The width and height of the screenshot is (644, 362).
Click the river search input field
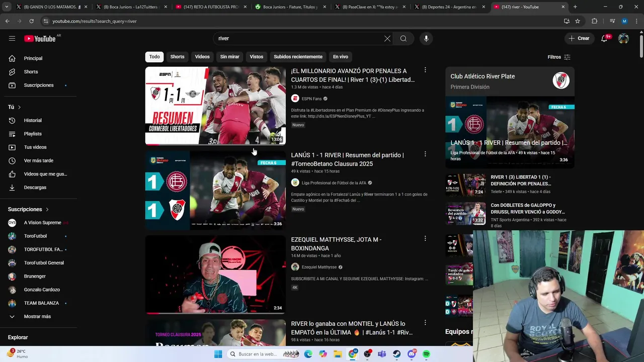[299, 38]
